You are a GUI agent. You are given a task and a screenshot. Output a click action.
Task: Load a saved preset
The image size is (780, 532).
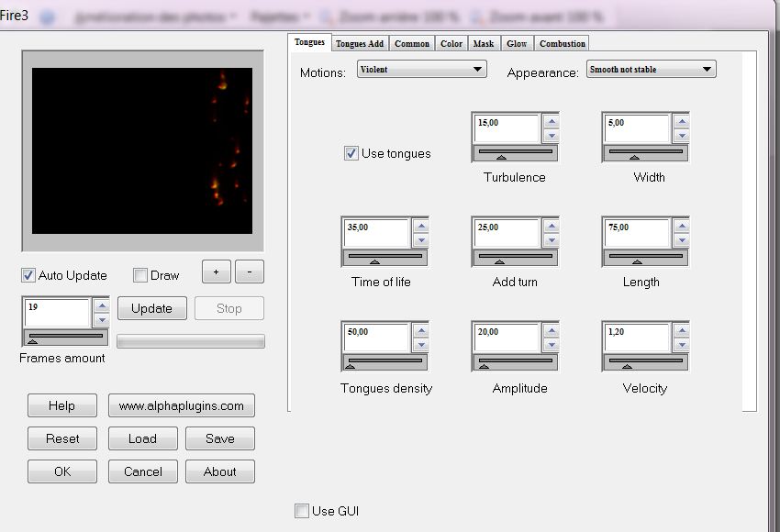(x=143, y=438)
